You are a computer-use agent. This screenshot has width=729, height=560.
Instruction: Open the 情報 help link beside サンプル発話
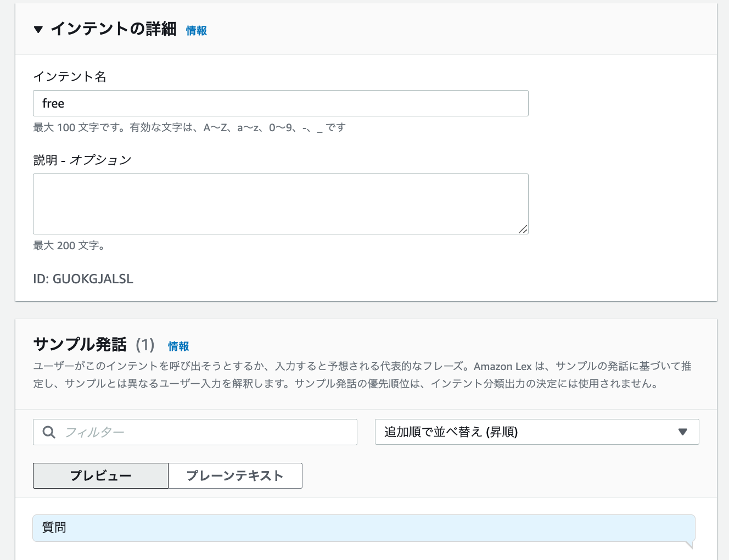[x=178, y=346]
